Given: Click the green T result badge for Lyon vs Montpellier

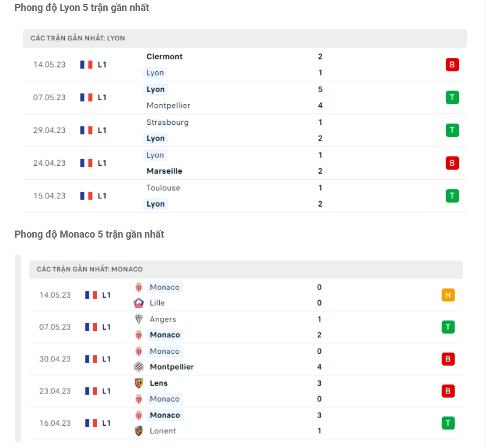Looking at the screenshot, I should pos(452,97).
